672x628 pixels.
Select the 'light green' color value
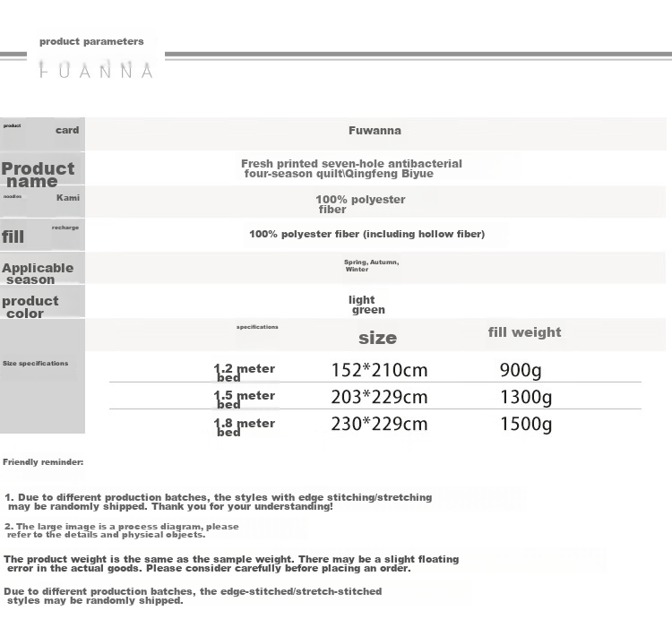coord(366,305)
